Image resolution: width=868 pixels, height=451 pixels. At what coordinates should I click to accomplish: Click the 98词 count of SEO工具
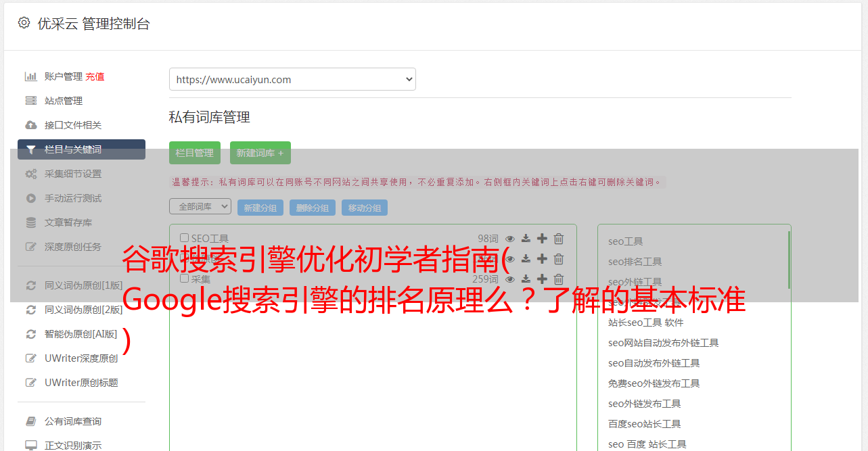coord(488,239)
